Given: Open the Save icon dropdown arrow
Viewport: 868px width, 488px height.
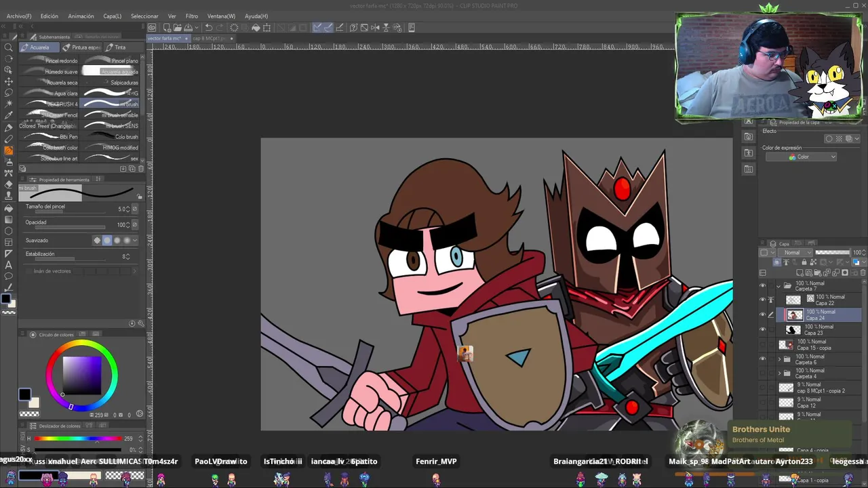Looking at the screenshot, I should pos(195,28).
